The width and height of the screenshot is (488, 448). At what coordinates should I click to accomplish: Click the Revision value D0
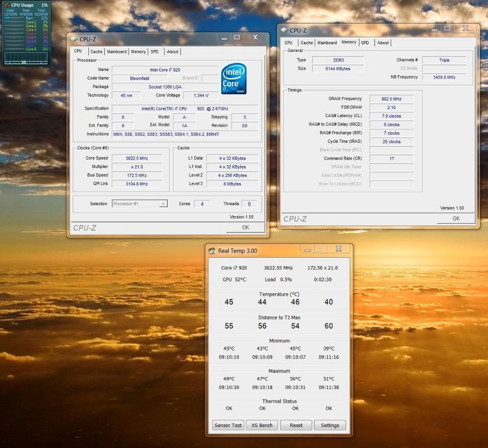(x=244, y=126)
